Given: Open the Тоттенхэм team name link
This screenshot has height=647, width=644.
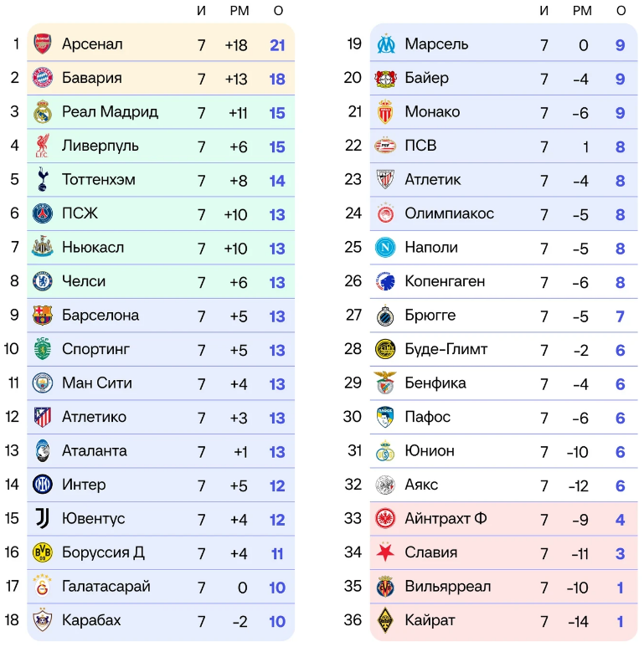Looking at the screenshot, I should pyautogui.click(x=98, y=180).
